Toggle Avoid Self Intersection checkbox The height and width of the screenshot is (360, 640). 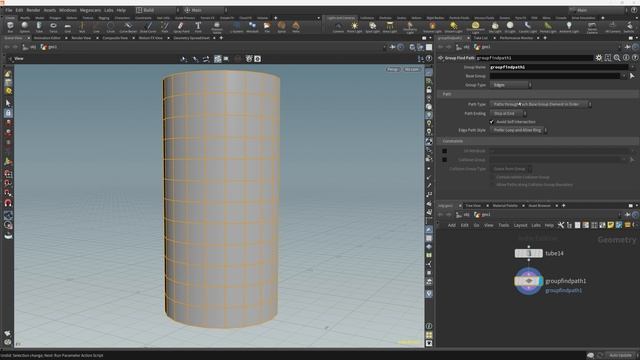[492, 122]
